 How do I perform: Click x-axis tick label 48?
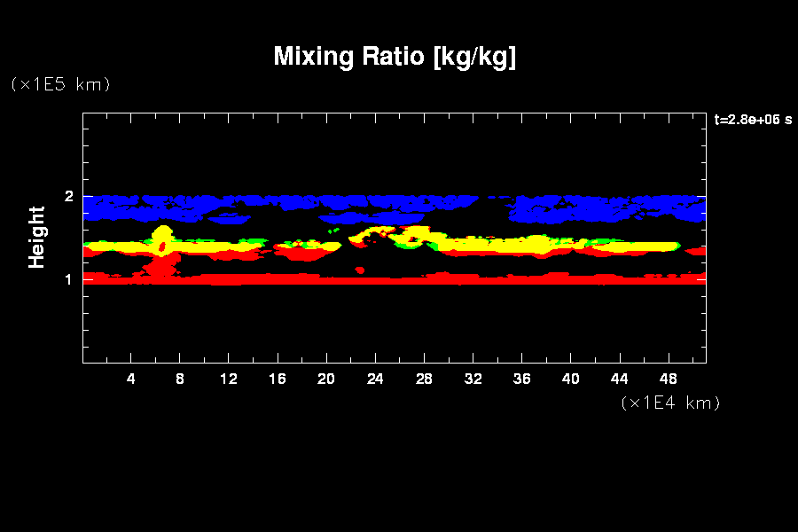(x=668, y=379)
